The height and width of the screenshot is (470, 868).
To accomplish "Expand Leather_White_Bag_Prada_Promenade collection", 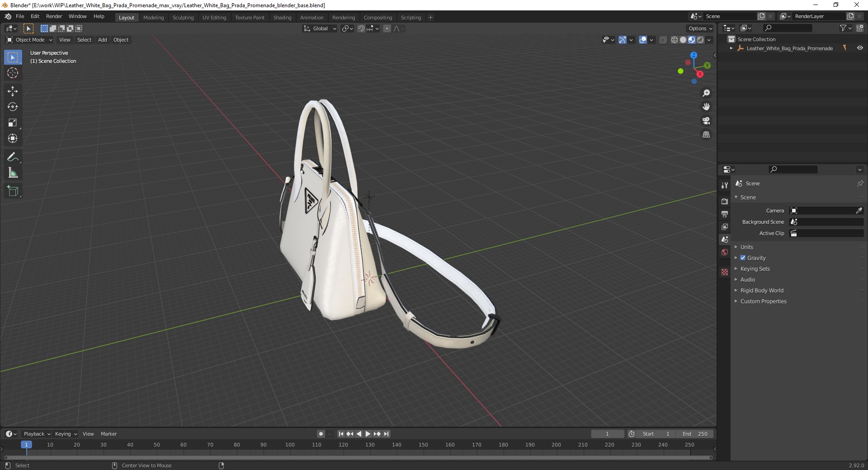I will click(731, 48).
